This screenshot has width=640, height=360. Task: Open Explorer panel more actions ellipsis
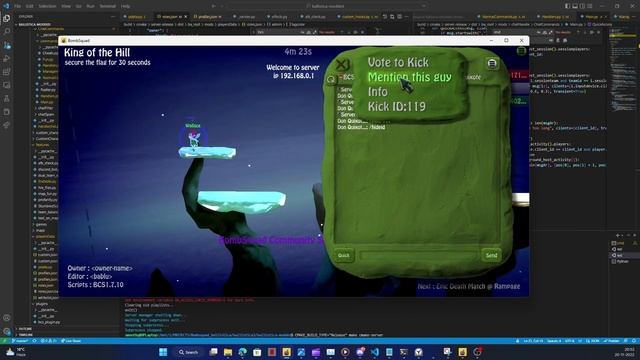pyautogui.click(x=113, y=17)
